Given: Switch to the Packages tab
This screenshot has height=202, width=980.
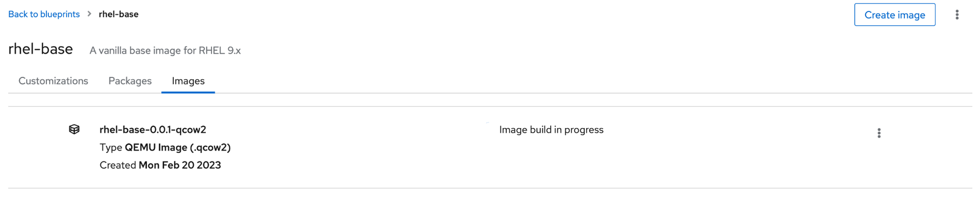Looking at the screenshot, I should coord(130,81).
